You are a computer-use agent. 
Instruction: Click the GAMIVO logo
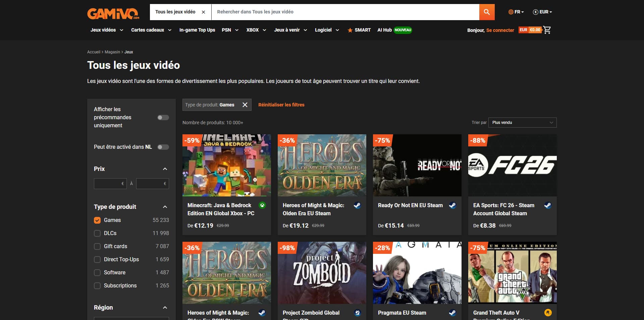click(x=113, y=14)
